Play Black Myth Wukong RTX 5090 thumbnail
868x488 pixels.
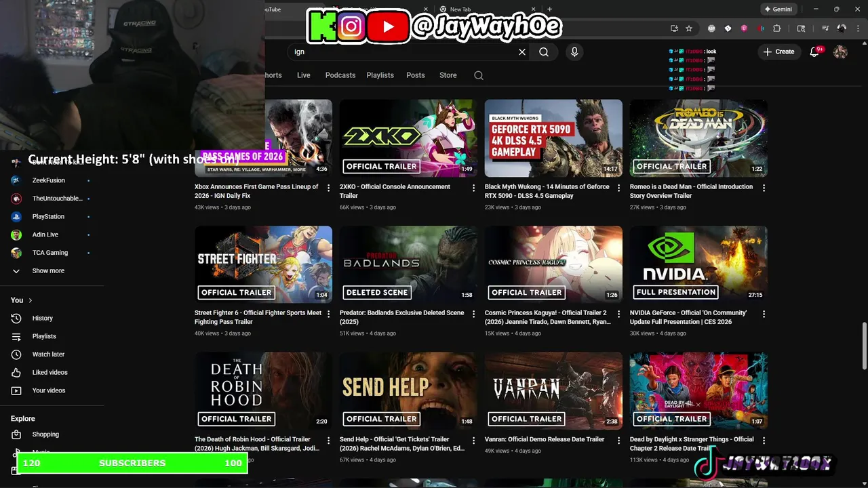pyautogui.click(x=553, y=138)
